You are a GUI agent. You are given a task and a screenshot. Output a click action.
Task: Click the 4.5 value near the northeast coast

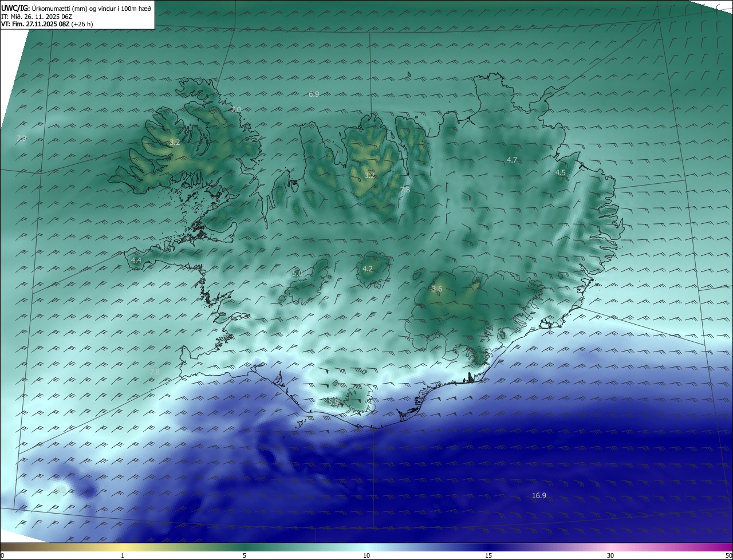[560, 172]
